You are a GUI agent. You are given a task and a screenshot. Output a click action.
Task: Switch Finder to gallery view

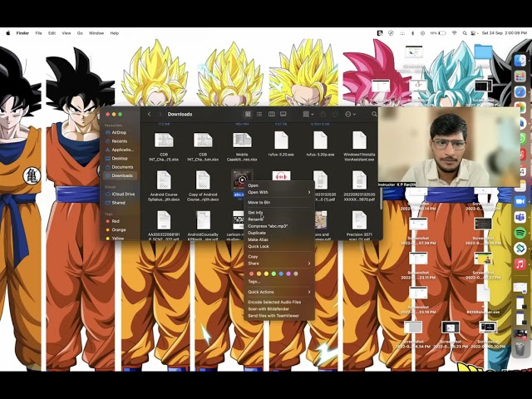pyautogui.click(x=283, y=114)
